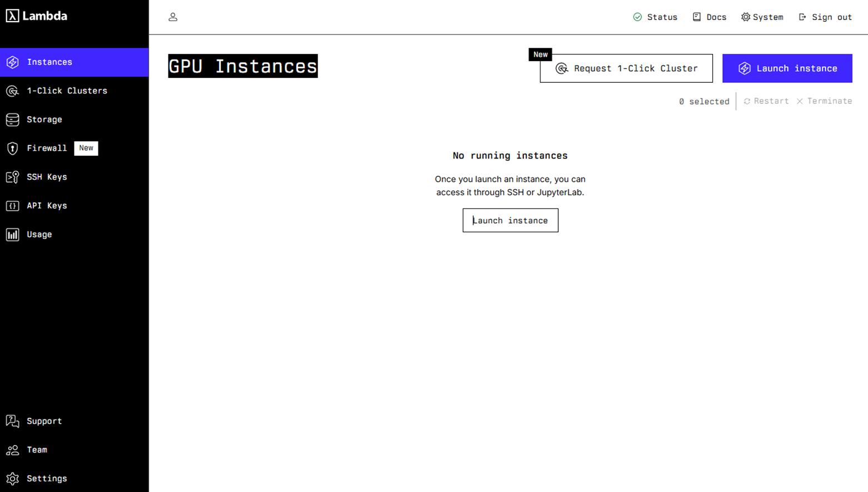Click the 1-Click Clusters sidebar icon

pos(12,91)
